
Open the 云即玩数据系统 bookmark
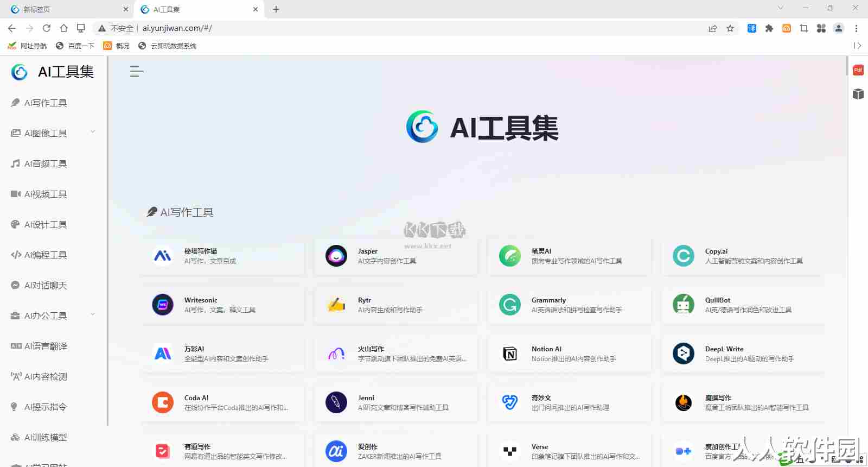click(x=167, y=46)
